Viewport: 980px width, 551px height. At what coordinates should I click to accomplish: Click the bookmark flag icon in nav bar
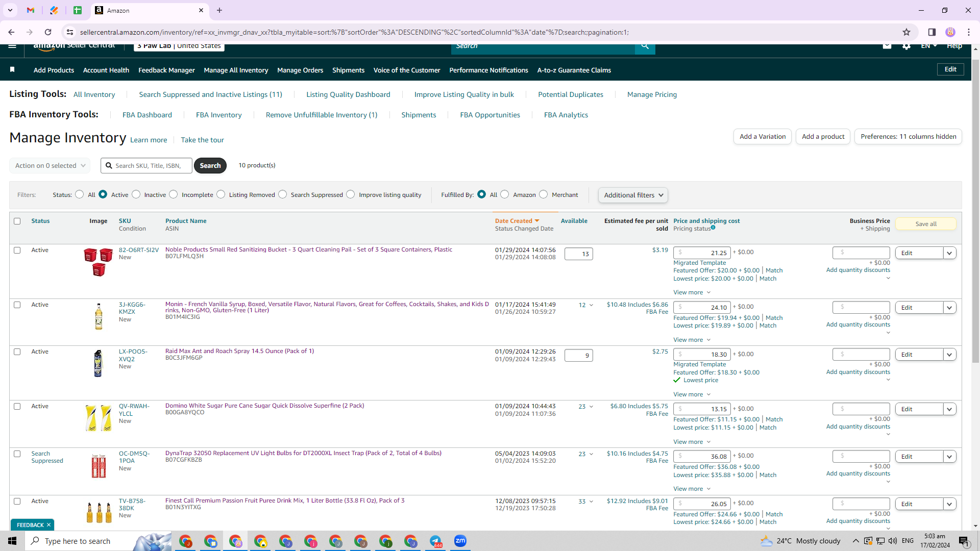coord(12,69)
